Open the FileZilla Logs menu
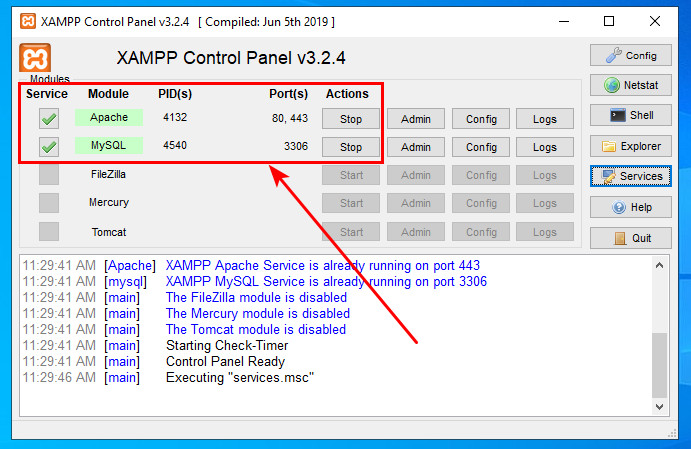Viewport: 691px width, 449px height. click(x=545, y=175)
